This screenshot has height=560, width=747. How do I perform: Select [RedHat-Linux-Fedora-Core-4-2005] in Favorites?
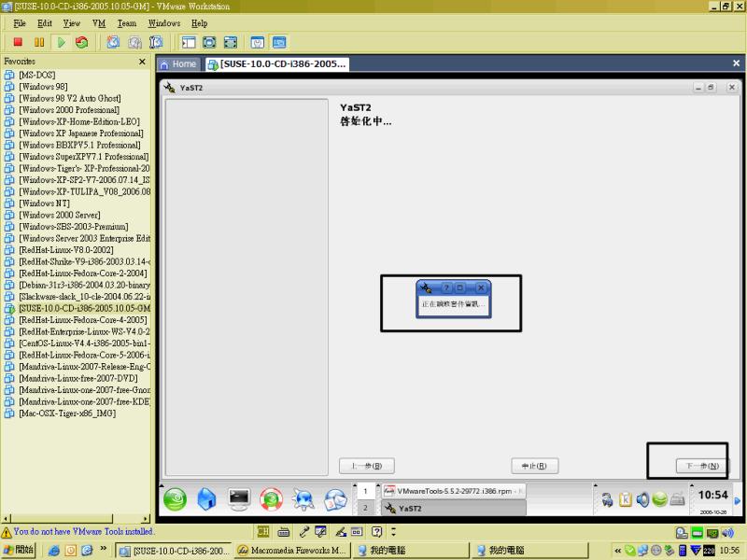[x=83, y=320]
